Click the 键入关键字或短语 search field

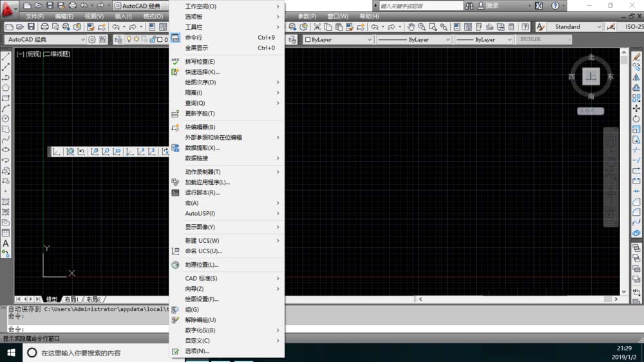(420, 6)
